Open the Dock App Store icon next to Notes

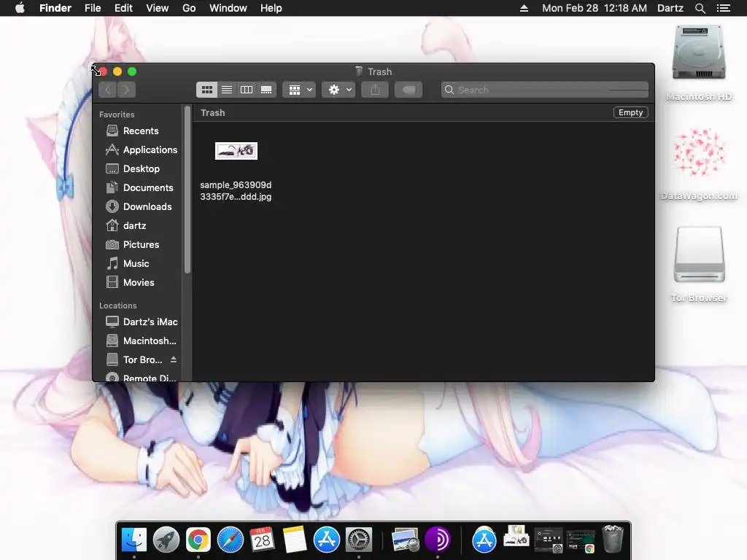(x=326, y=540)
